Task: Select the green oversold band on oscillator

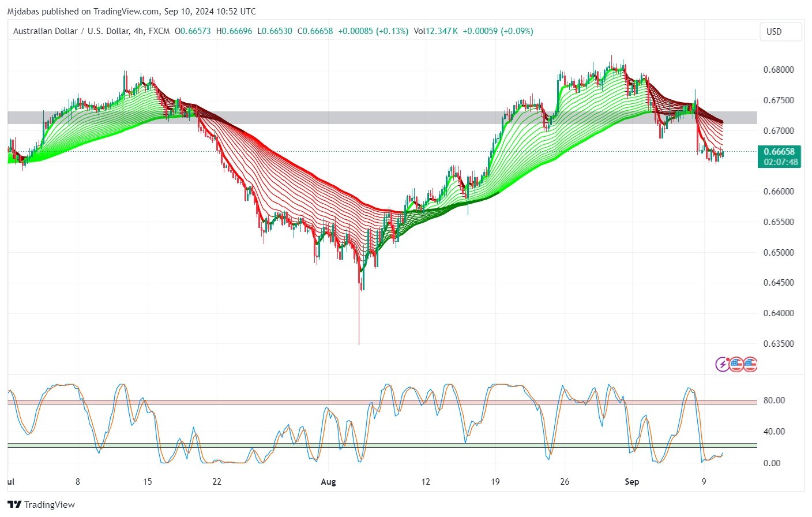Action: pyautogui.click(x=382, y=445)
